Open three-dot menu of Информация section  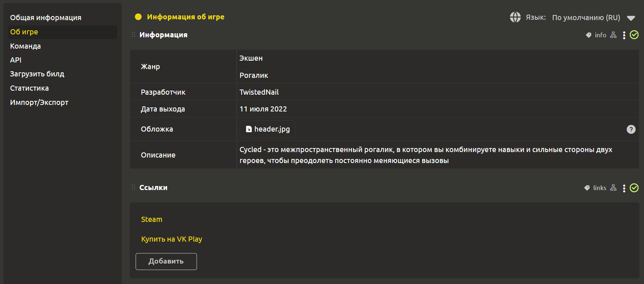click(x=624, y=35)
